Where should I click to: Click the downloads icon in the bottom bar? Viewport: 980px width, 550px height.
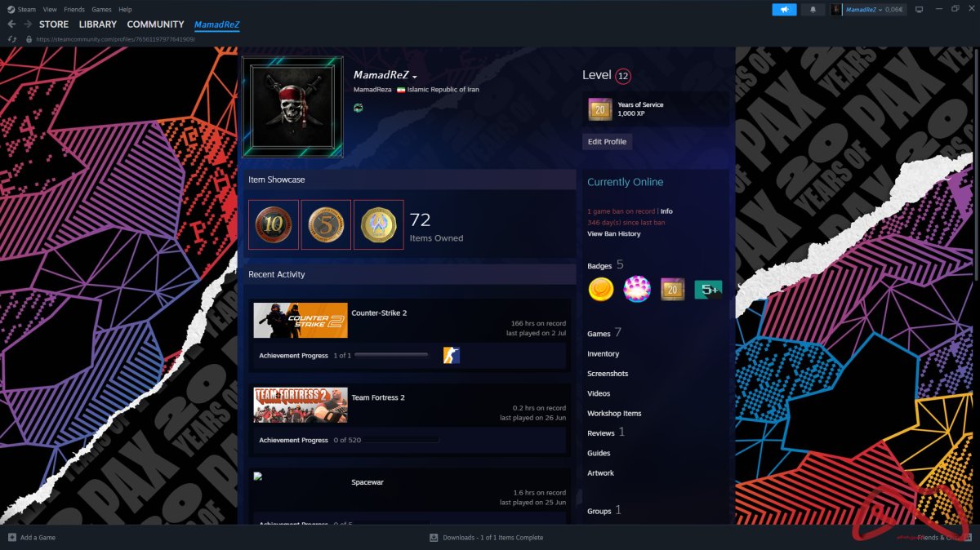click(x=434, y=538)
